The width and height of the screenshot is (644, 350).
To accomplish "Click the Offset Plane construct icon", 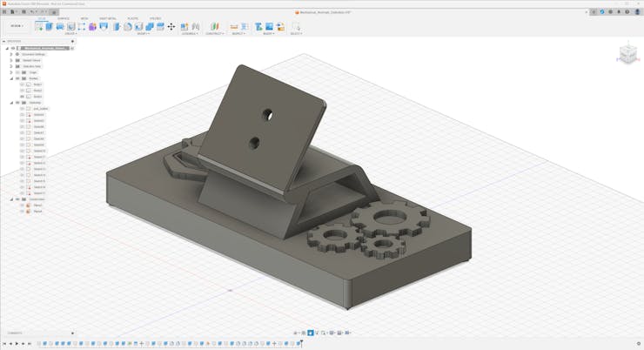I will (215, 27).
